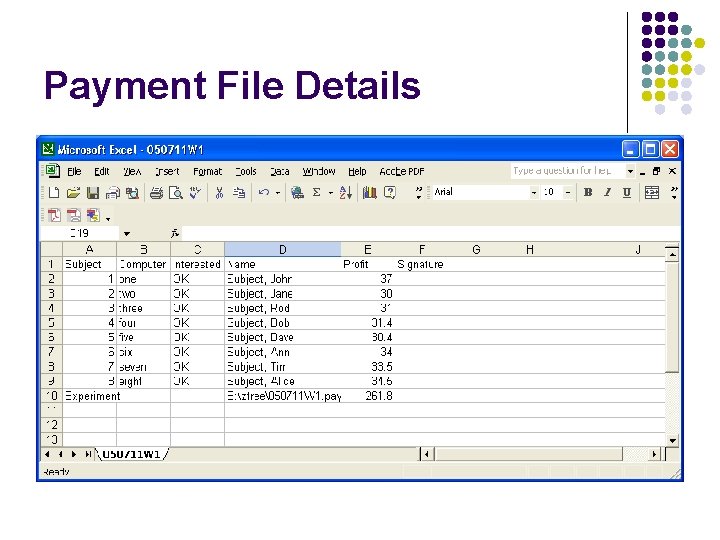Open the Edit menu
The height and width of the screenshot is (540, 720).
[101, 172]
